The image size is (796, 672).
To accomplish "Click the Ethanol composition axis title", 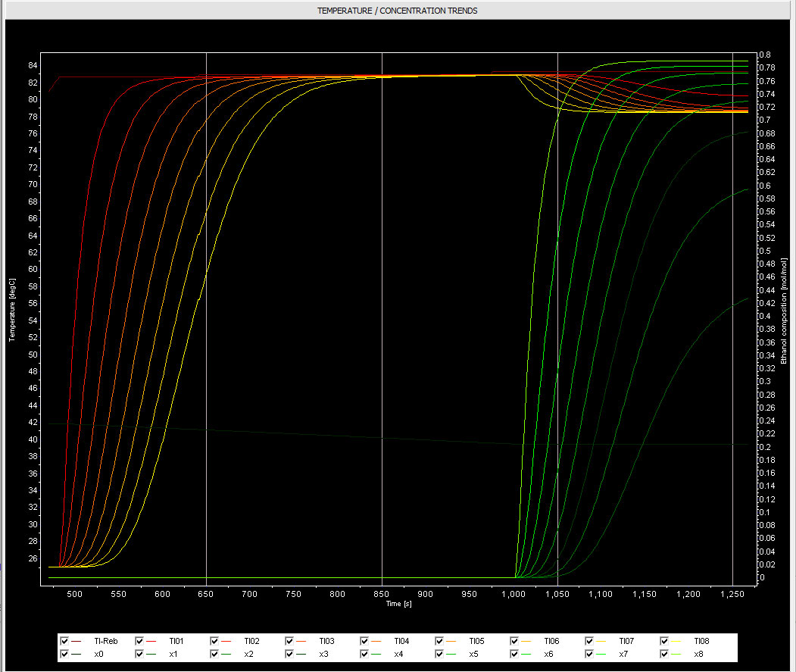I will point(785,311).
